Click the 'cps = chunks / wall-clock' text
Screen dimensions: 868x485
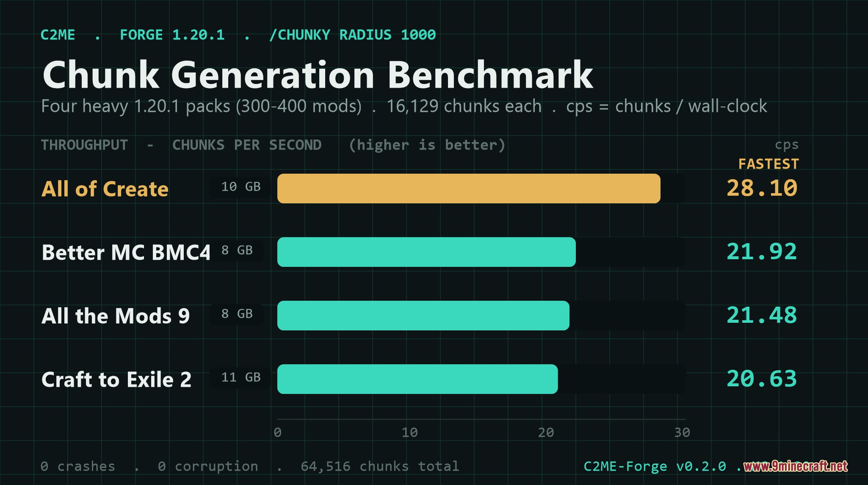point(666,106)
